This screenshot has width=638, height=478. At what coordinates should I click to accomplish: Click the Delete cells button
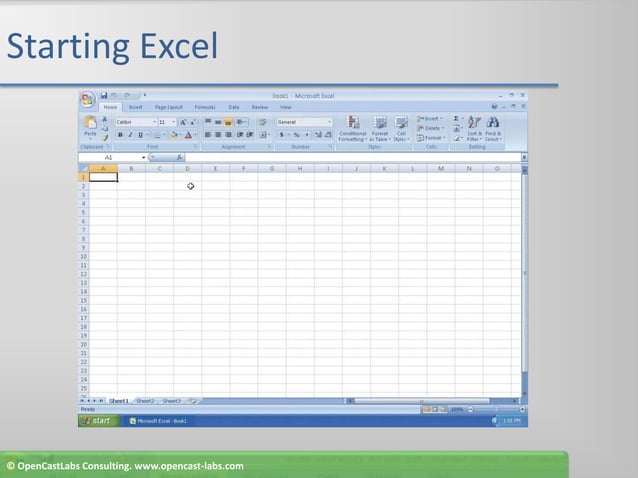[x=430, y=128]
